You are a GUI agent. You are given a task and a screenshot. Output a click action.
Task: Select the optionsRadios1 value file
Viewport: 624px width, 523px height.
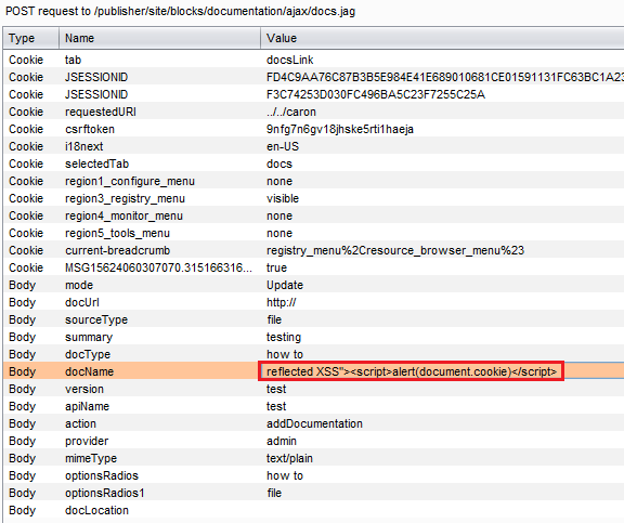tap(274, 493)
